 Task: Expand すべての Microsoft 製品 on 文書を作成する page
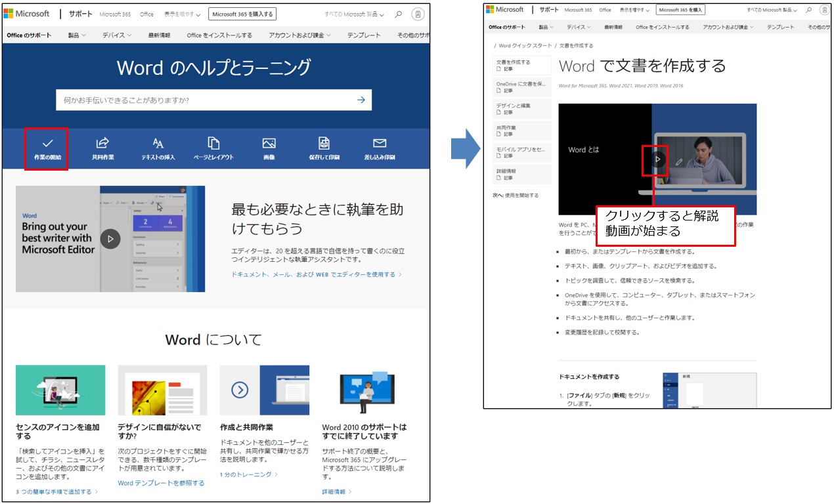[x=773, y=10]
